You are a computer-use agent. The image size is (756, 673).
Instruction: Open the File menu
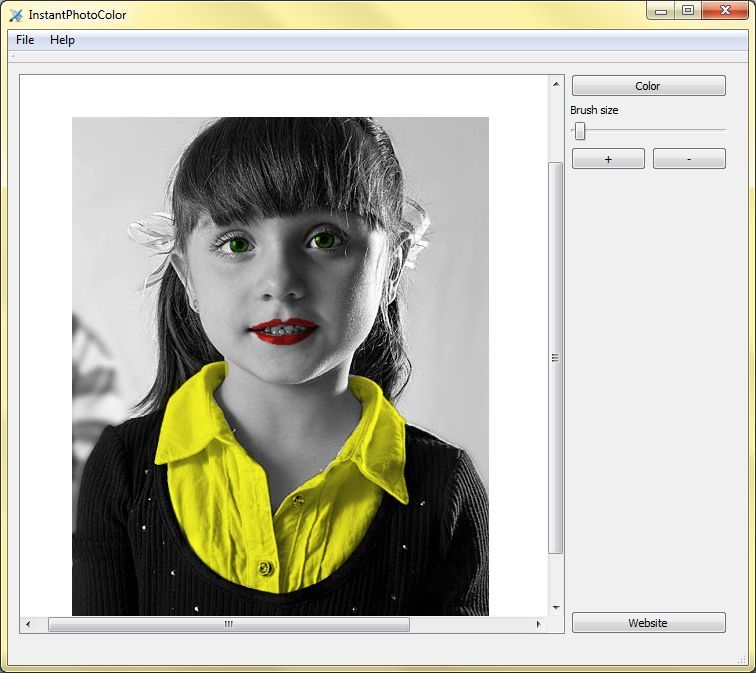pos(25,40)
